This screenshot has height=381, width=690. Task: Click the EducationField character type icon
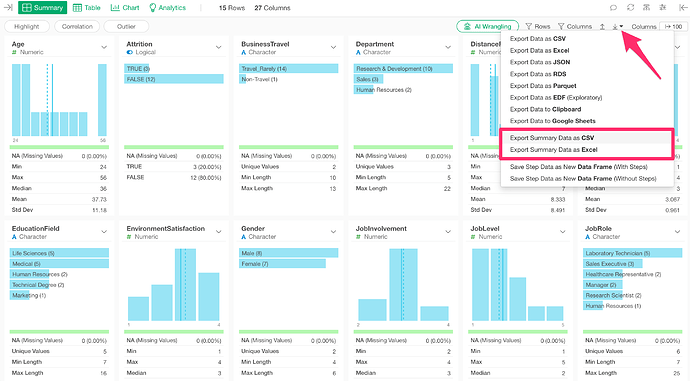14,237
